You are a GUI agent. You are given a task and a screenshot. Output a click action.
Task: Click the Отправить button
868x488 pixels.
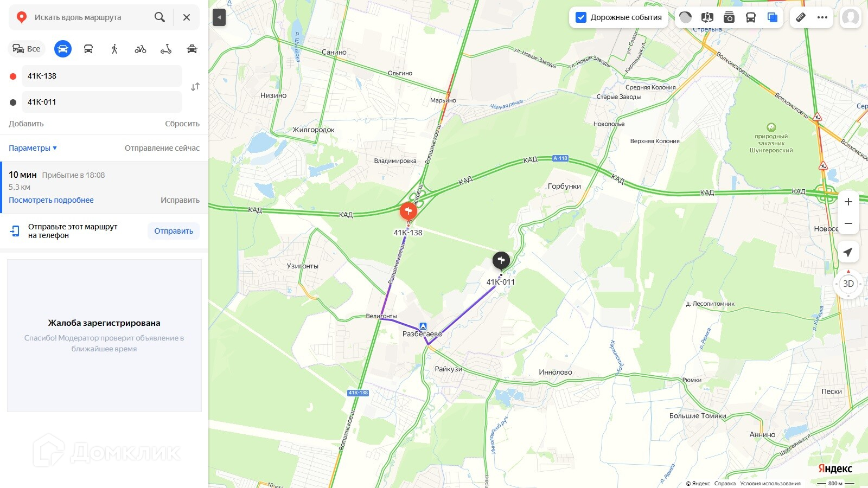click(174, 231)
